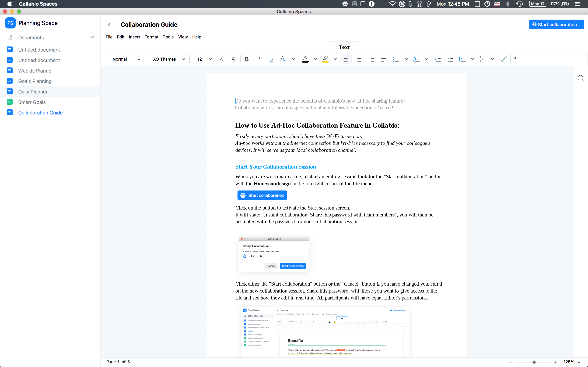Viewport: 588px width, 367px height.
Task: Center align the text
Action: (x=359, y=59)
